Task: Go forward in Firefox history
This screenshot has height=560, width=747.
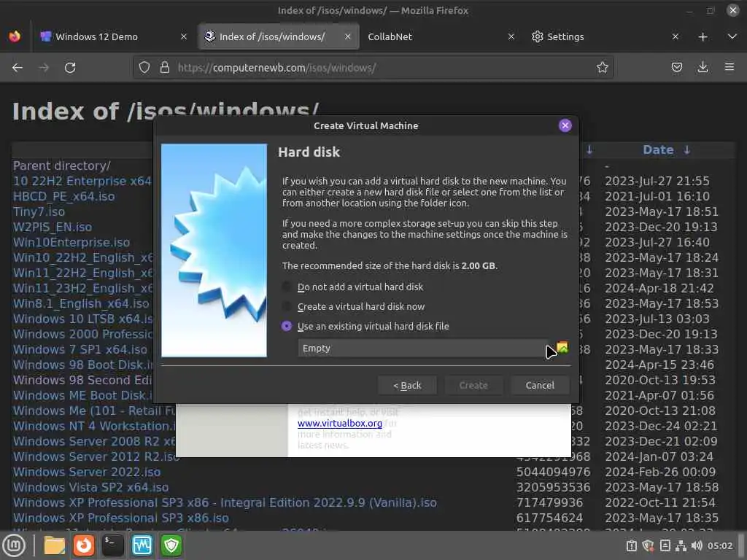Action: 44,68
